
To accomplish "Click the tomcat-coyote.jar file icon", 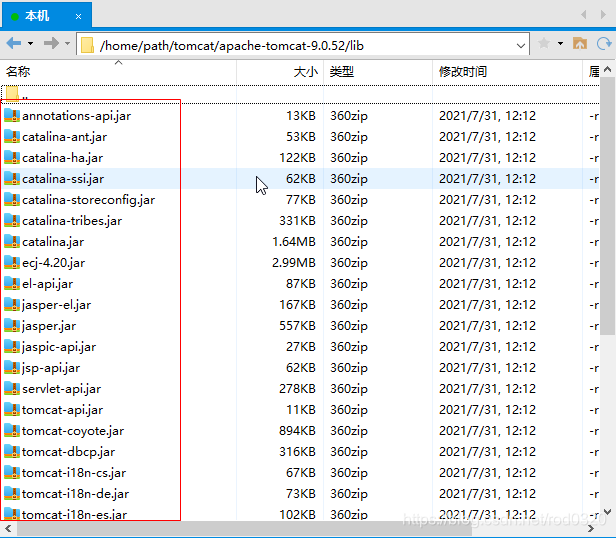I will click(12, 431).
